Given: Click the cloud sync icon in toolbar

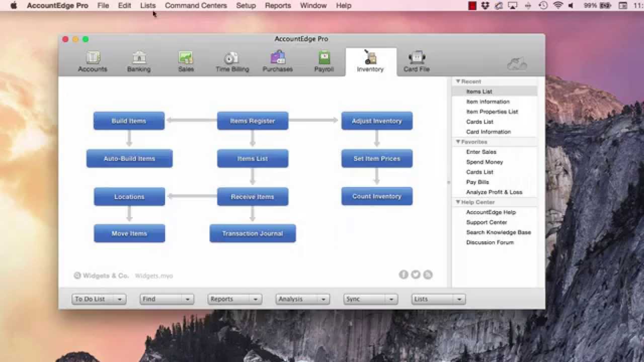Looking at the screenshot, I should pyautogui.click(x=517, y=63).
